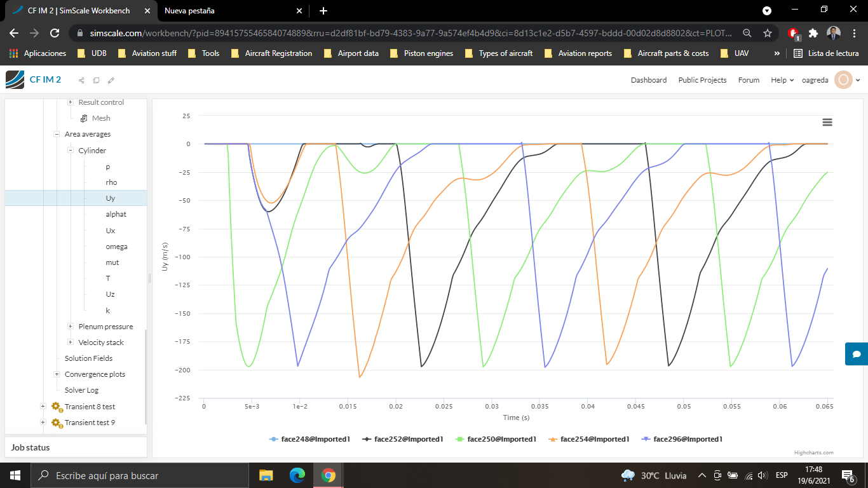Image resolution: width=868 pixels, height=488 pixels.
Task: Expand the Result control node
Action: tap(71, 102)
